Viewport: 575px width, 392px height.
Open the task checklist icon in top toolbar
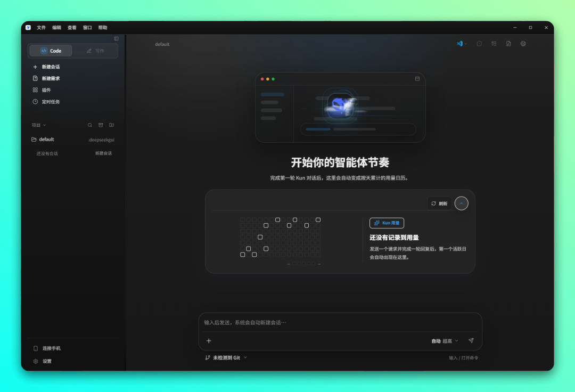click(494, 44)
